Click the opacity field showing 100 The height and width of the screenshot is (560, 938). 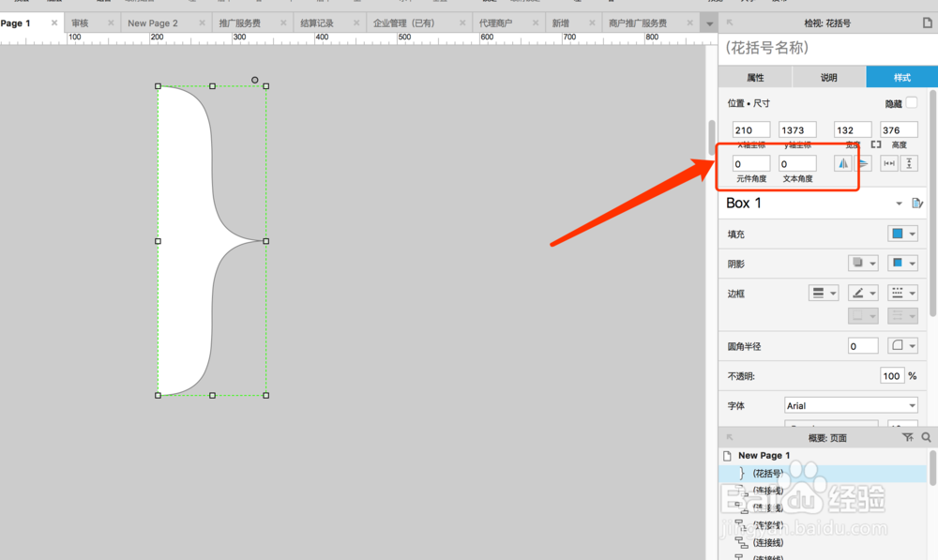(892, 376)
